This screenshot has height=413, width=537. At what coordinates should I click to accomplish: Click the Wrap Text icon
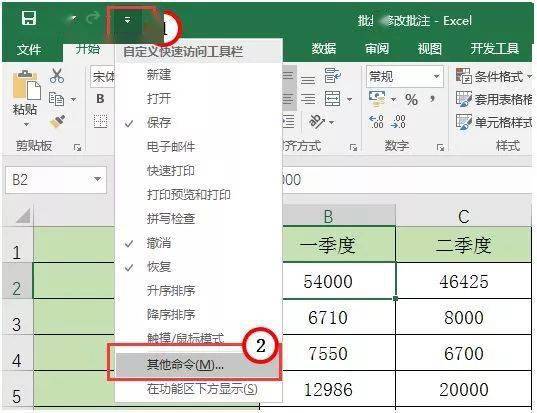click(332, 76)
